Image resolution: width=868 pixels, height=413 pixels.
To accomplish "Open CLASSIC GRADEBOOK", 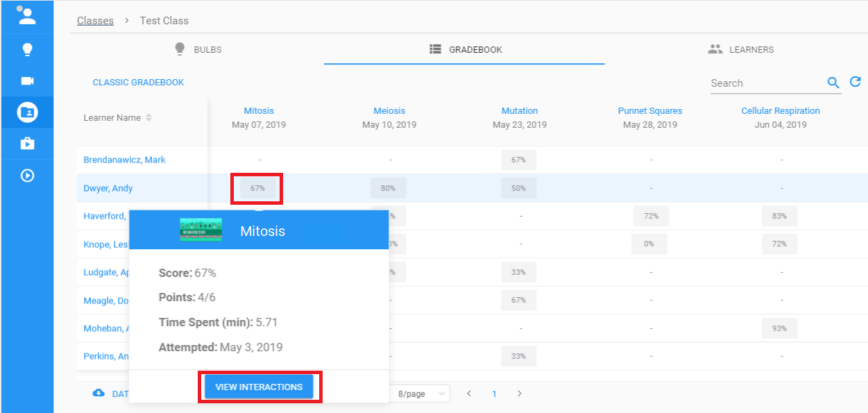I will coord(138,82).
